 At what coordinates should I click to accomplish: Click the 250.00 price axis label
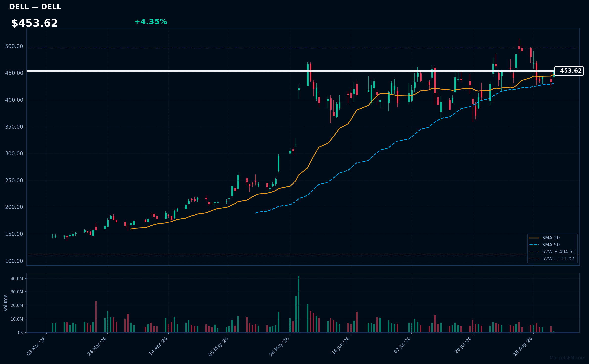click(14, 181)
